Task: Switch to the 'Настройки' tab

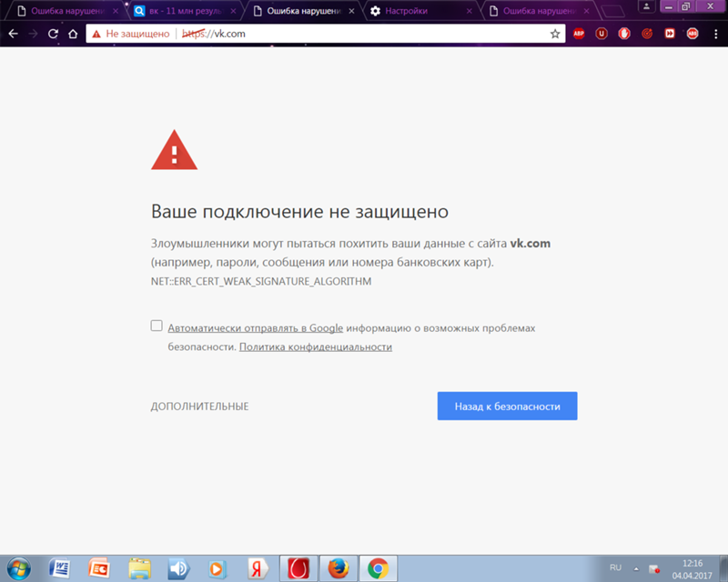Action: click(420, 11)
